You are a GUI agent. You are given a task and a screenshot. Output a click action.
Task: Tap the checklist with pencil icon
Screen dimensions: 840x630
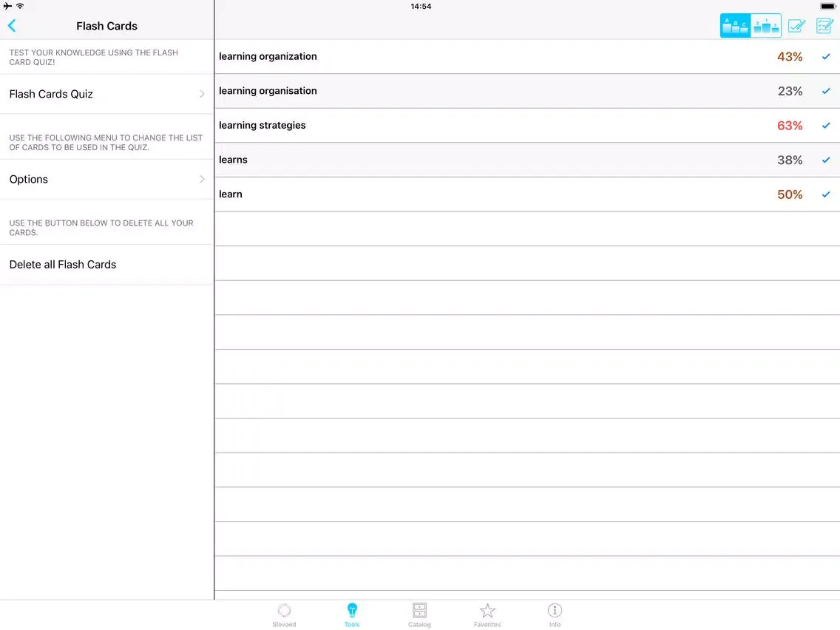click(824, 26)
